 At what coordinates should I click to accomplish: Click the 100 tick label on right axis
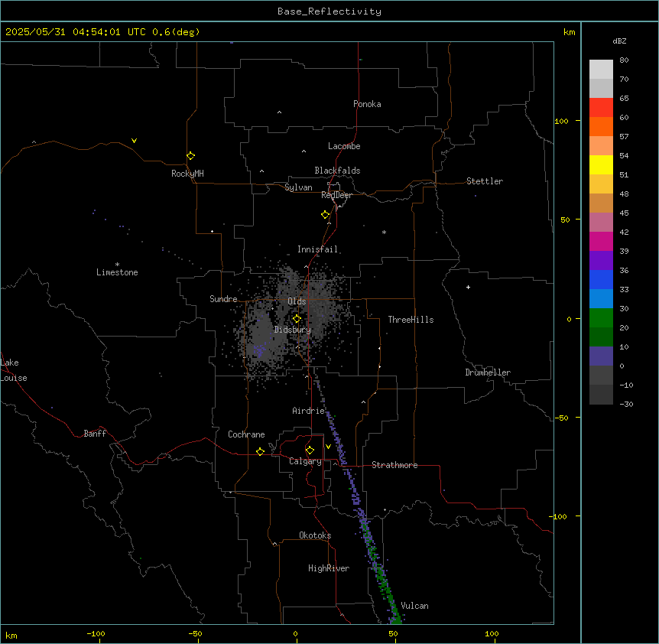pos(561,121)
